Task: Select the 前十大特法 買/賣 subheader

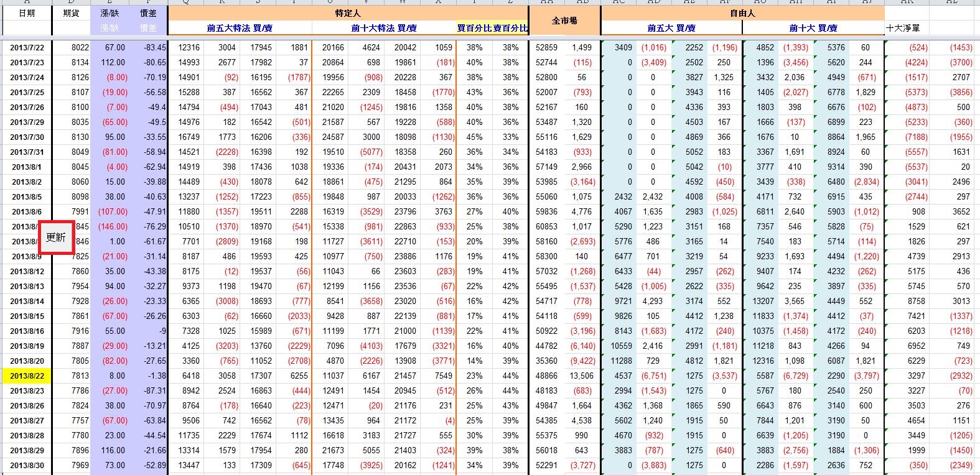Action: 384,28
